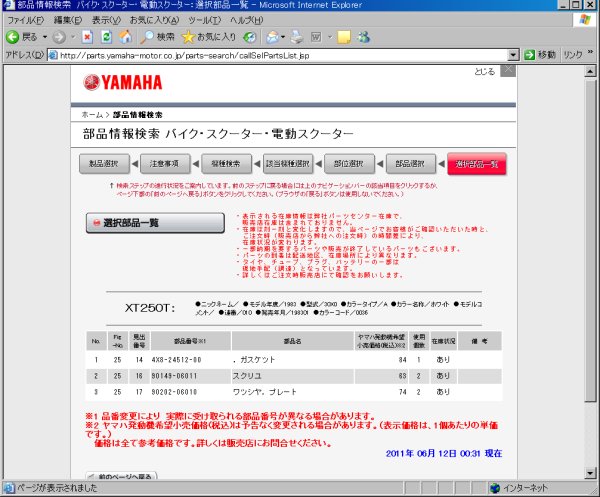Expand the Edit button dropdown arrow

point(329,37)
